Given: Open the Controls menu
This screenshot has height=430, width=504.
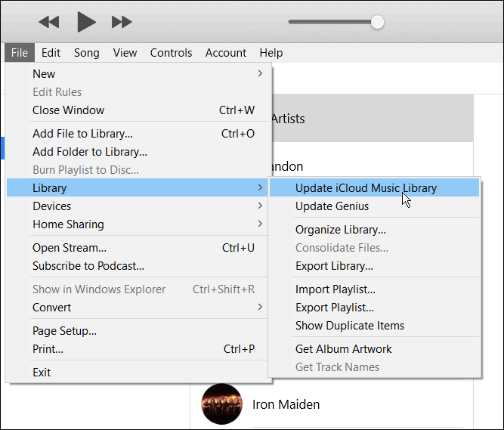Looking at the screenshot, I should [171, 53].
